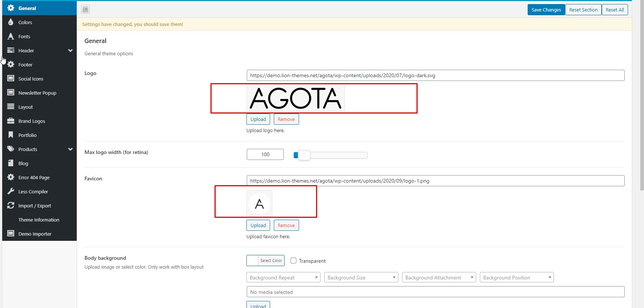Go to the Demo Importer section

35,234
